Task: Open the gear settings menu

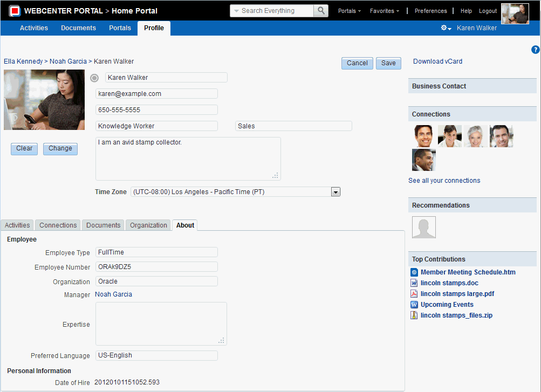Action: [446, 28]
